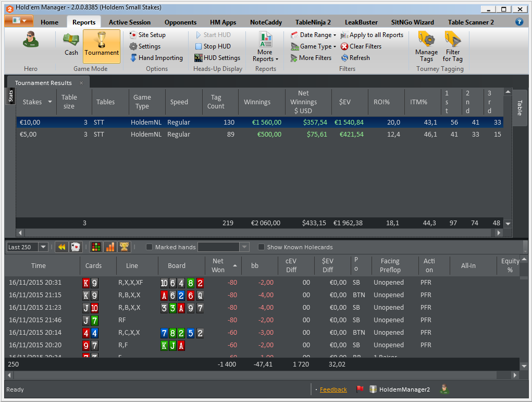Viewport: 532px width, 402px height.
Task: Click the yellow rewind arrows icon
Action: point(61,247)
